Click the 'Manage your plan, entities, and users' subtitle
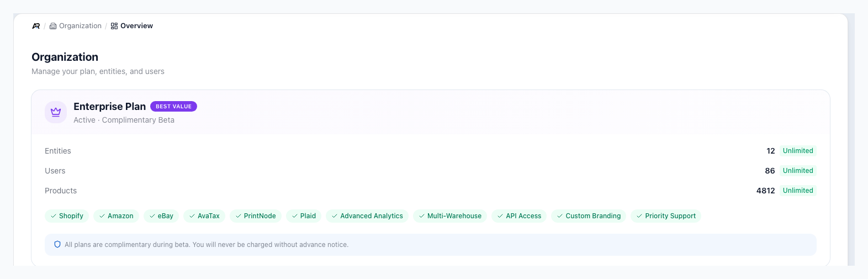868x279 pixels. pyautogui.click(x=98, y=71)
